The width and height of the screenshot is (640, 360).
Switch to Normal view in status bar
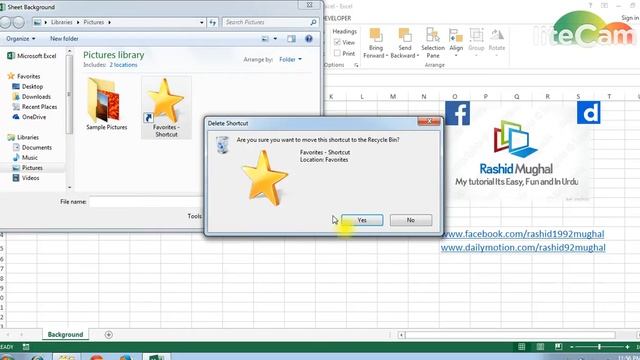coord(522,347)
